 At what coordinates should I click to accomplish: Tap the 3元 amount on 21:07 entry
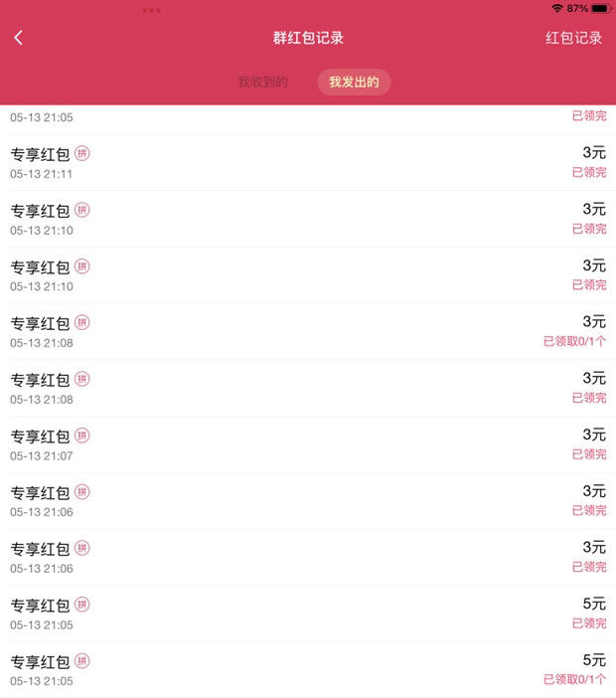click(x=594, y=435)
